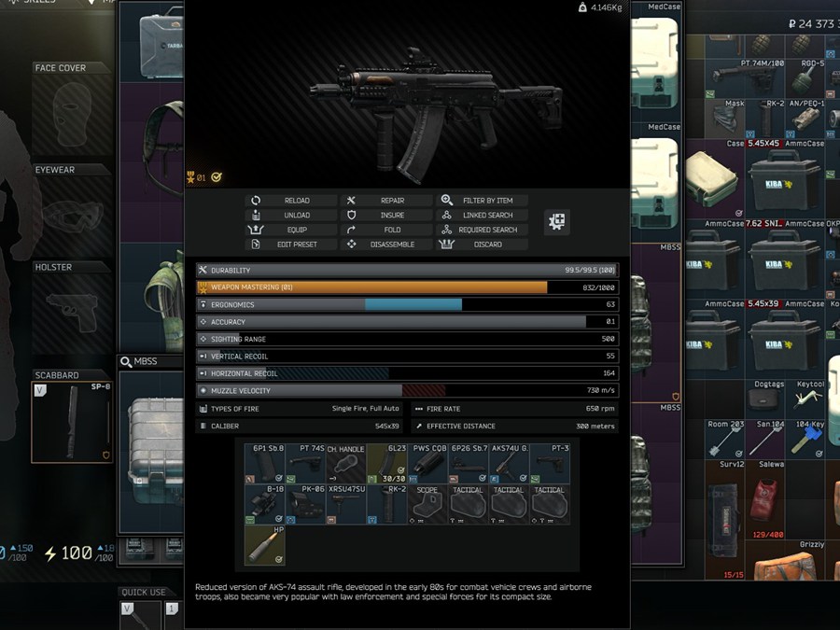Click the EFFECTIVE DISTANCE row
The width and height of the screenshot is (840, 630).
pyautogui.click(x=515, y=426)
